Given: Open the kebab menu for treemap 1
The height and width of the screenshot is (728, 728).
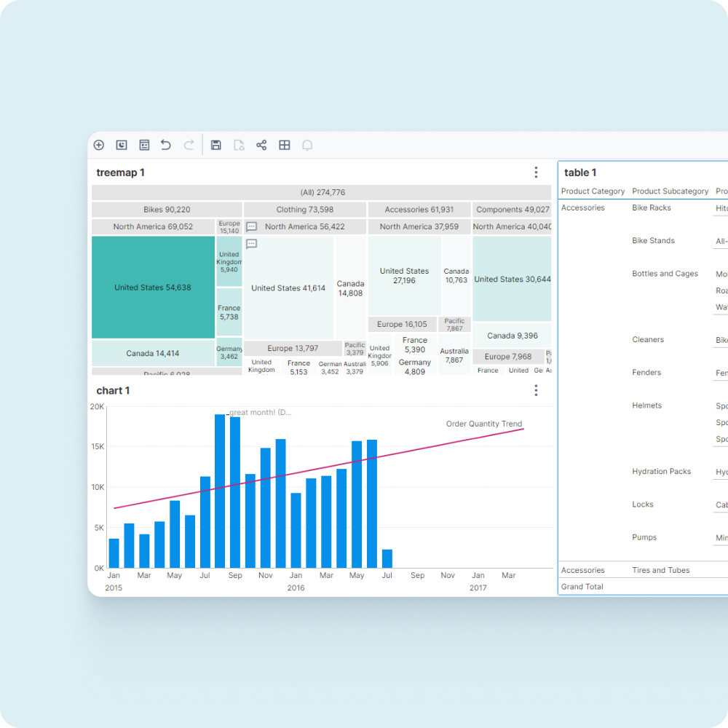Looking at the screenshot, I should click(x=537, y=173).
